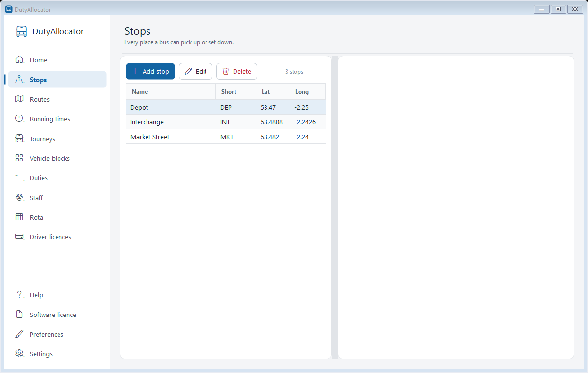This screenshot has height=373, width=588.
Task: Minimize the DutyAllocator window
Action: click(x=541, y=9)
